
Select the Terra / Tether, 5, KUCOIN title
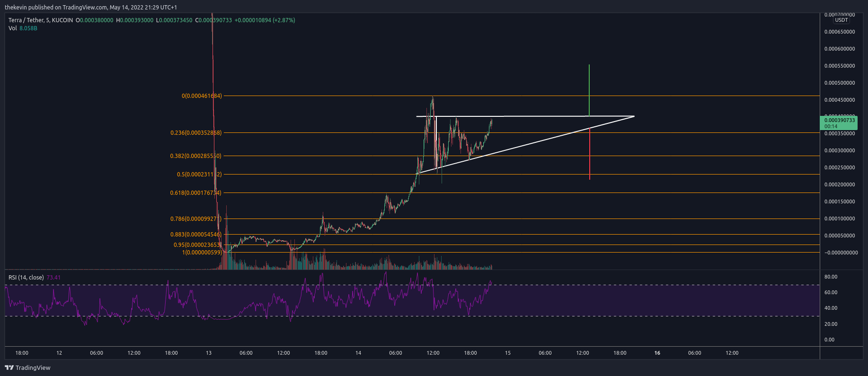click(41, 20)
